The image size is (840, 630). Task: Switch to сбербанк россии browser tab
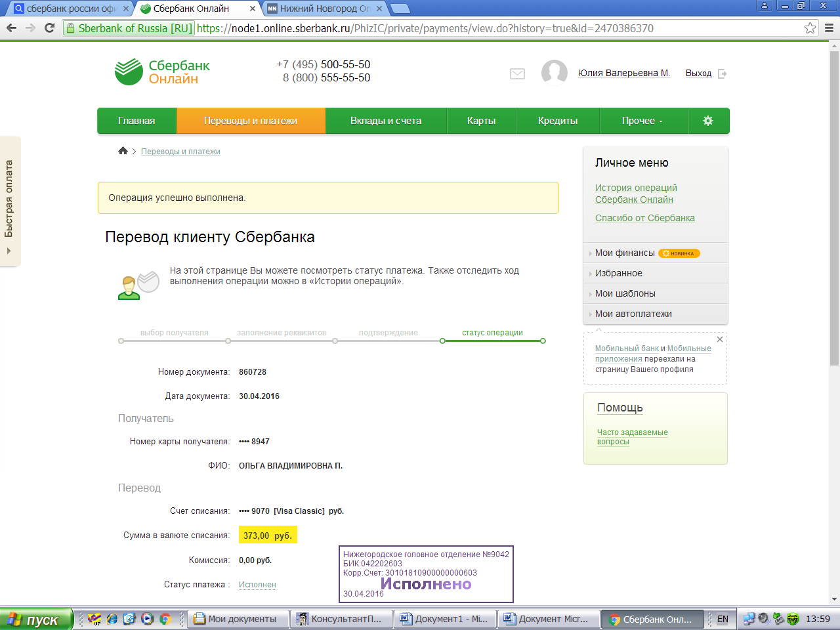click(x=69, y=9)
